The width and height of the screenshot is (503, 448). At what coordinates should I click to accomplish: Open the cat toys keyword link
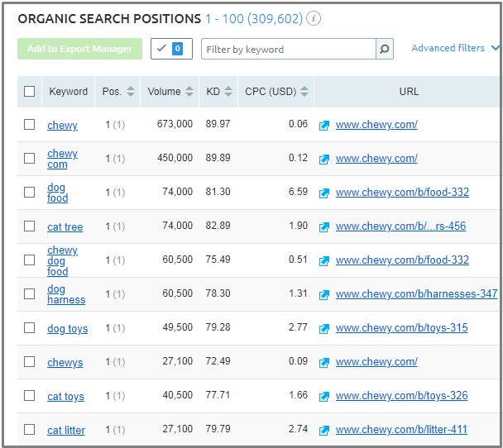(65, 397)
